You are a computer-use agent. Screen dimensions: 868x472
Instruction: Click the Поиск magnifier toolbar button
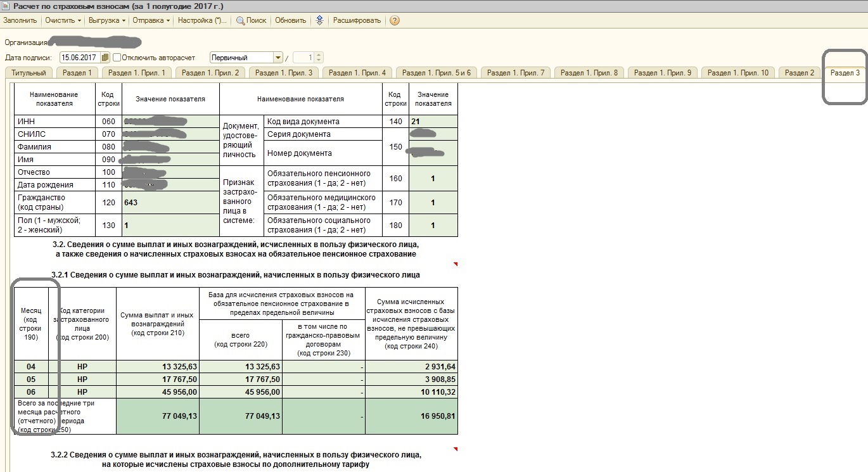point(252,20)
